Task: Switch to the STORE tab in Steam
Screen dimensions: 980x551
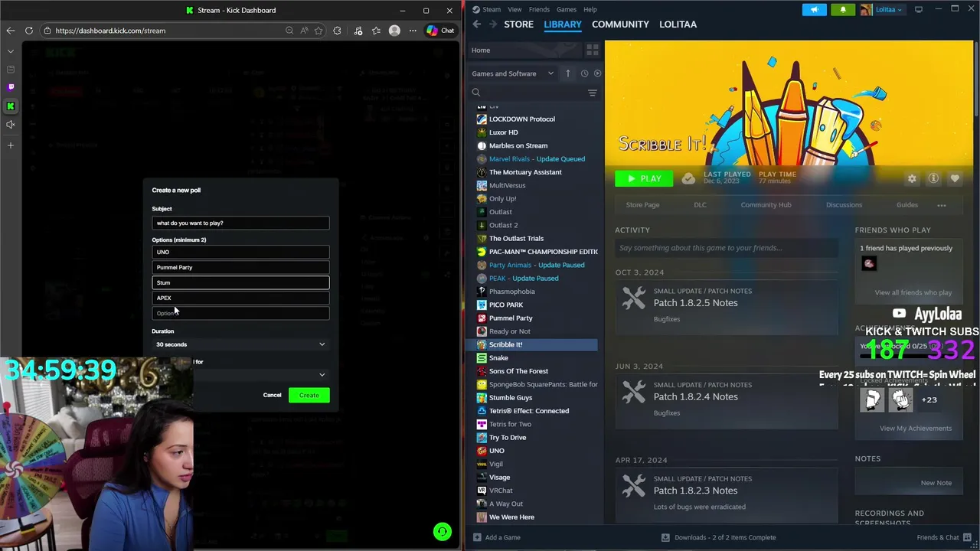Action: click(518, 24)
